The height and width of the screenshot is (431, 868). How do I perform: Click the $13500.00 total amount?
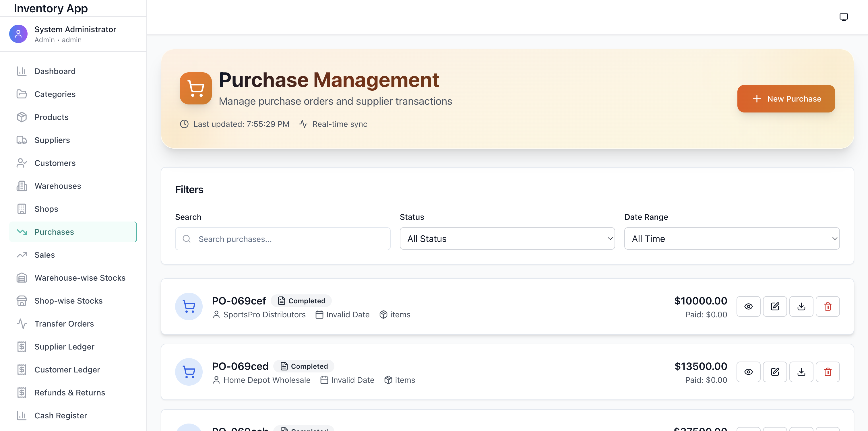coord(701,366)
